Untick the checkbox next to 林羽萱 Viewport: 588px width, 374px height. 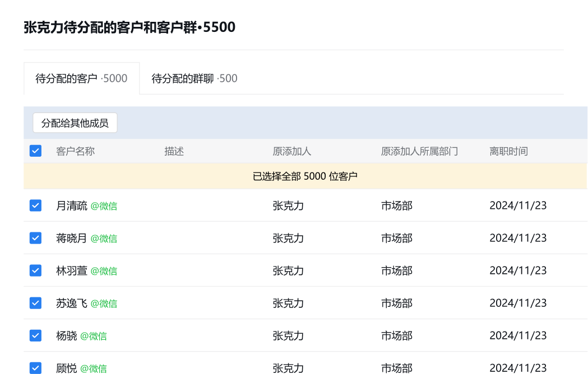pos(35,270)
